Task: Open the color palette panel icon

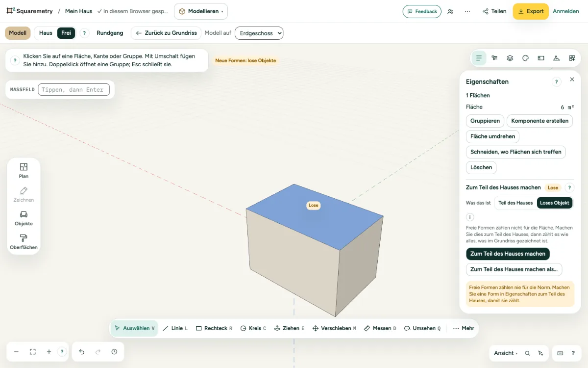Action: [525, 58]
